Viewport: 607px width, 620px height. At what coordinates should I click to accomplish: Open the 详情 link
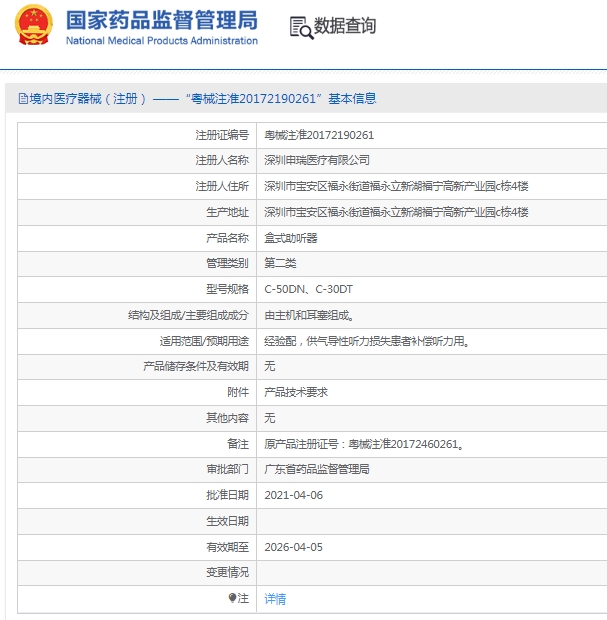pos(275,599)
